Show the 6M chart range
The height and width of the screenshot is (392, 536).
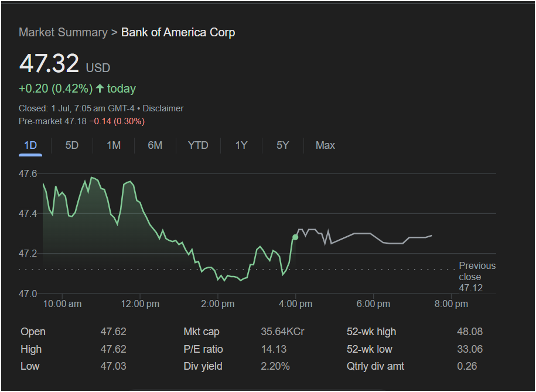pyautogui.click(x=155, y=145)
